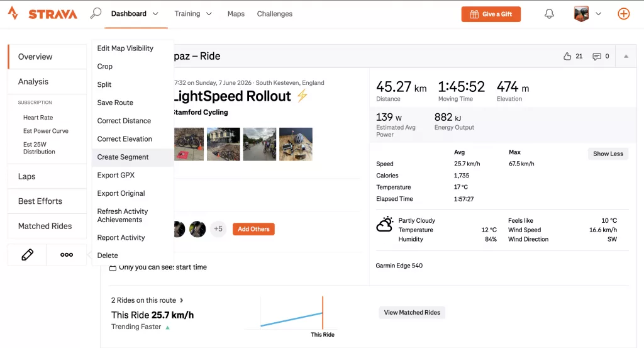Viewport: 644px width, 348px height.
Task: Click the partly cloudy weather icon
Action: 385,224
